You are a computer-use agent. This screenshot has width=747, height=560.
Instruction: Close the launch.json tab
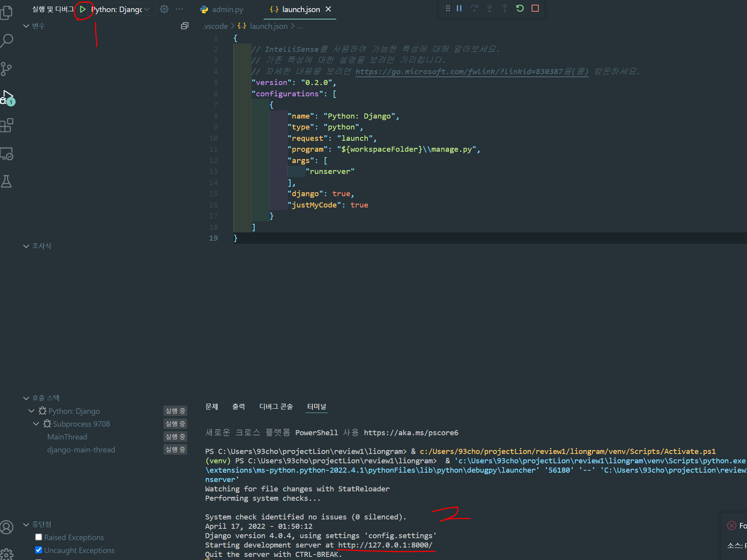pyautogui.click(x=328, y=9)
